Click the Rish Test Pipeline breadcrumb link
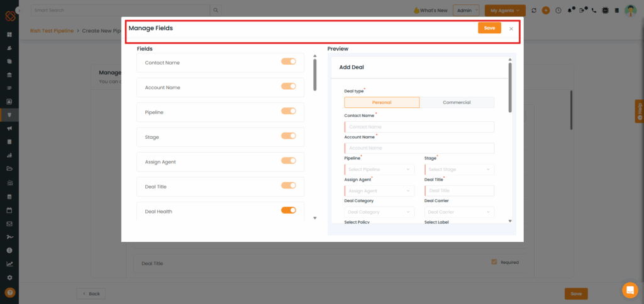This screenshot has height=304, width=644. [52, 30]
